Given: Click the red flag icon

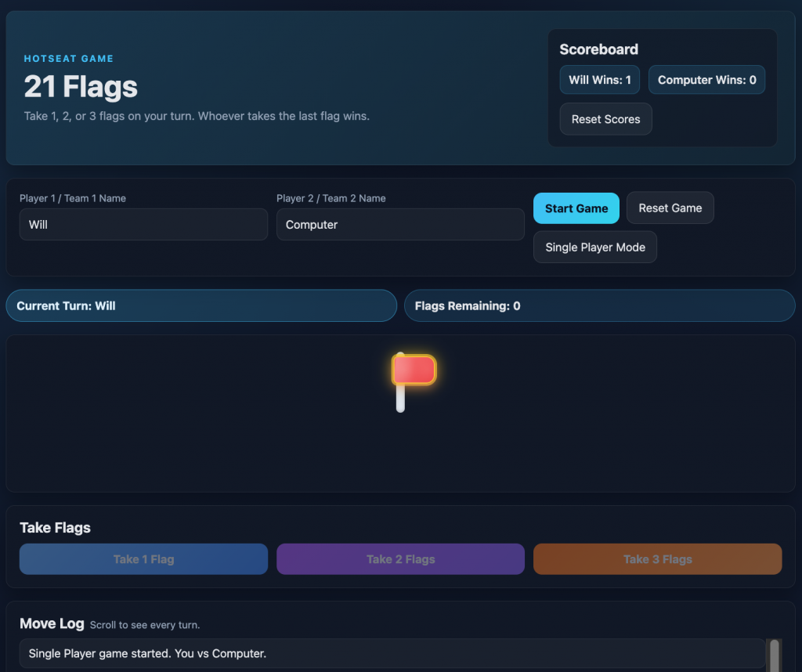Looking at the screenshot, I should click(414, 370).
